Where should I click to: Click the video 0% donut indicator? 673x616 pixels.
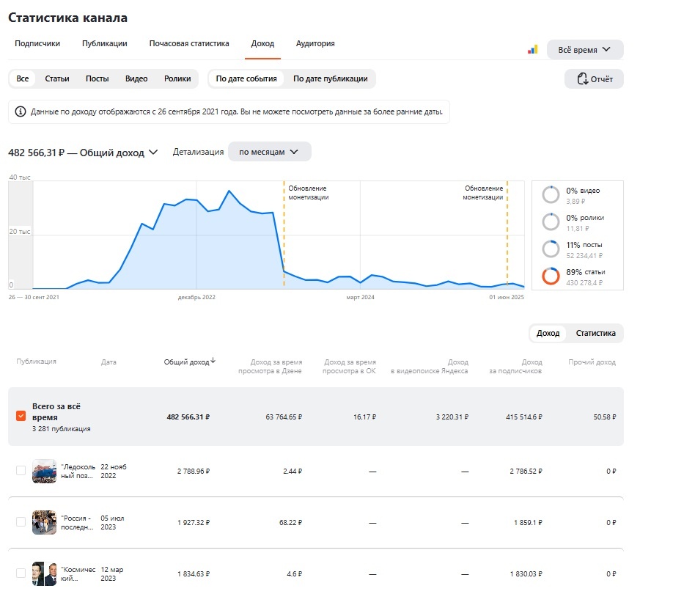point(551,195)
